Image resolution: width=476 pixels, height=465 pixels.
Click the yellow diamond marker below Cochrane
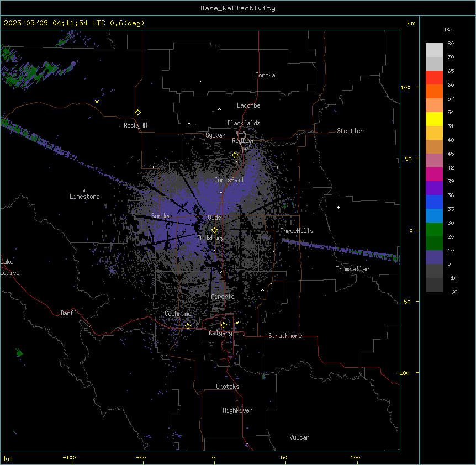tap(188, 326)
